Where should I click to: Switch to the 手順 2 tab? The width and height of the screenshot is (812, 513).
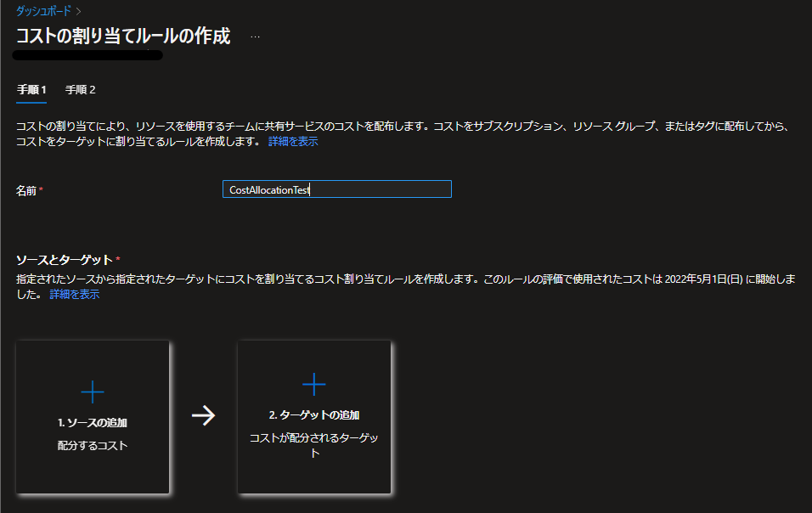coord(81,90)
